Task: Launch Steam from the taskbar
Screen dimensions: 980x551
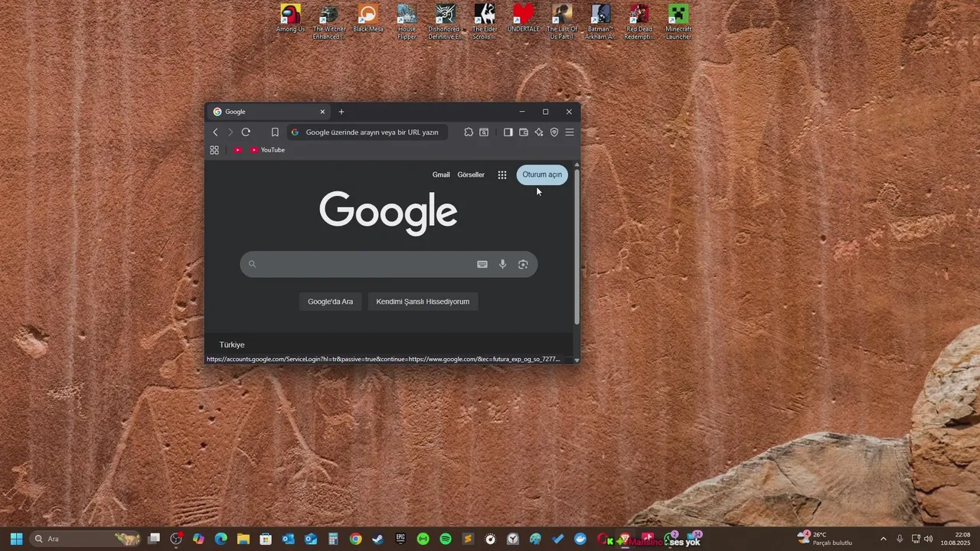Action: tap(378, 539)
